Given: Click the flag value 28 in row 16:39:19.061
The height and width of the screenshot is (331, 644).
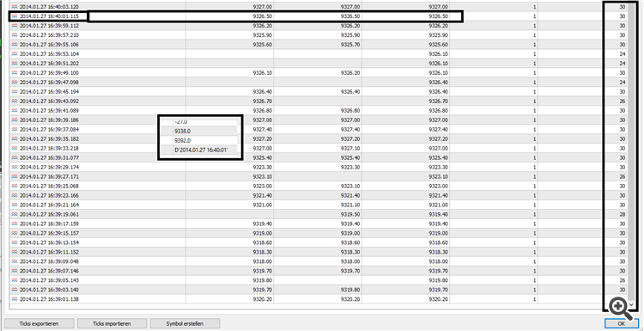Looking at the screenshot, I should (623, 215).
